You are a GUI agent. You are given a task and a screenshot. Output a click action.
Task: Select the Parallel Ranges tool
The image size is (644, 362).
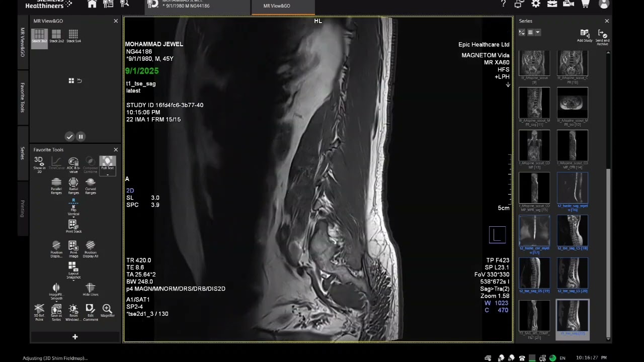point(56,186)
